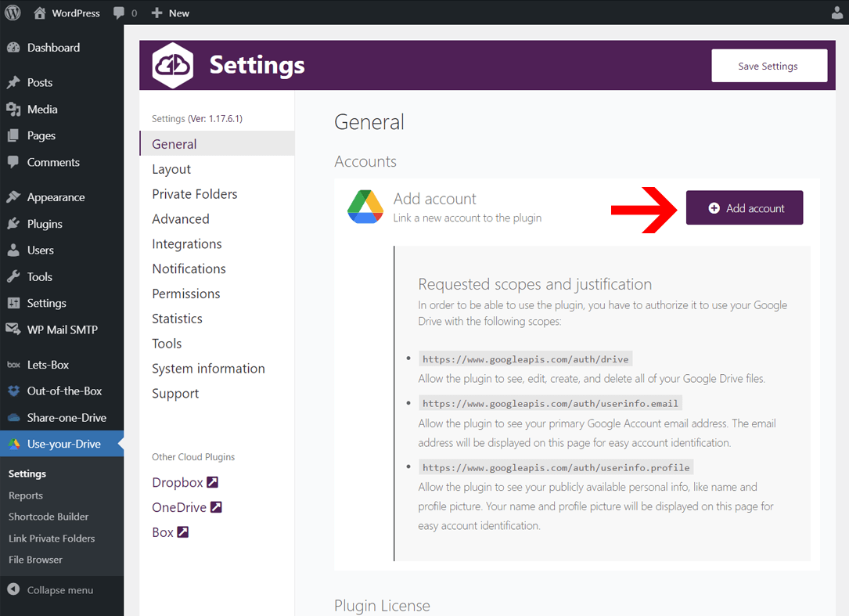The height and width of the screenshot is (616, 849).
Task: Open the Tools tab in plugin settings
Action: tap(217, 344)
